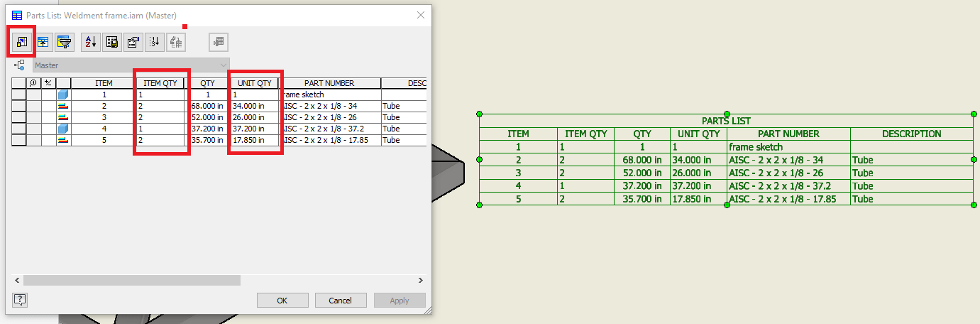
Task: Open Table Layout properties icon
Action: tap(133, 42)
